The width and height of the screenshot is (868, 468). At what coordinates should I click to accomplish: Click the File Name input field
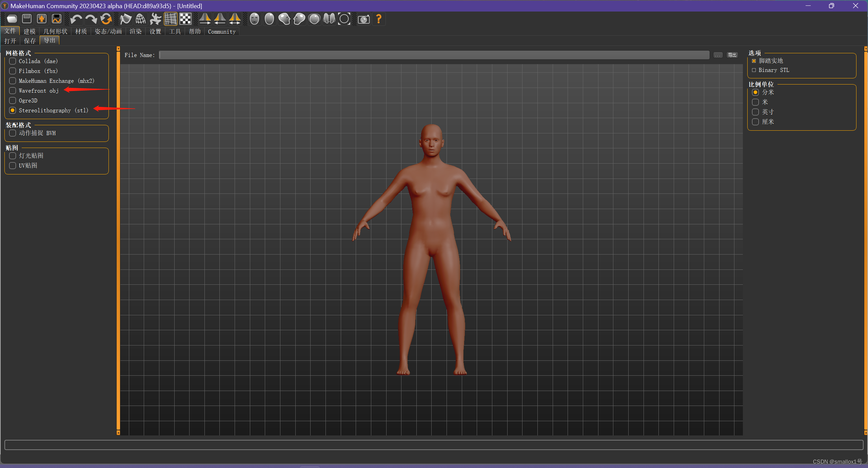[x=434, y=55]
